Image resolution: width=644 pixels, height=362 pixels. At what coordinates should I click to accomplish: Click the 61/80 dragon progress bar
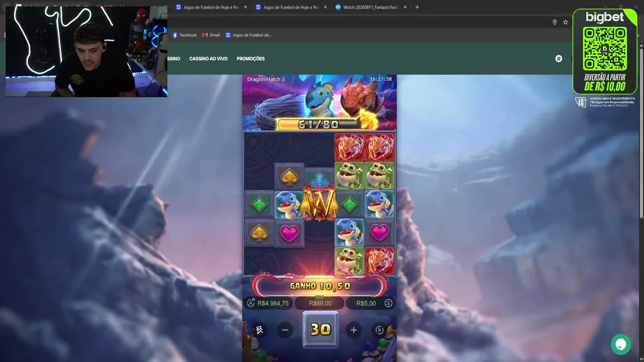[x=319, y=124]
